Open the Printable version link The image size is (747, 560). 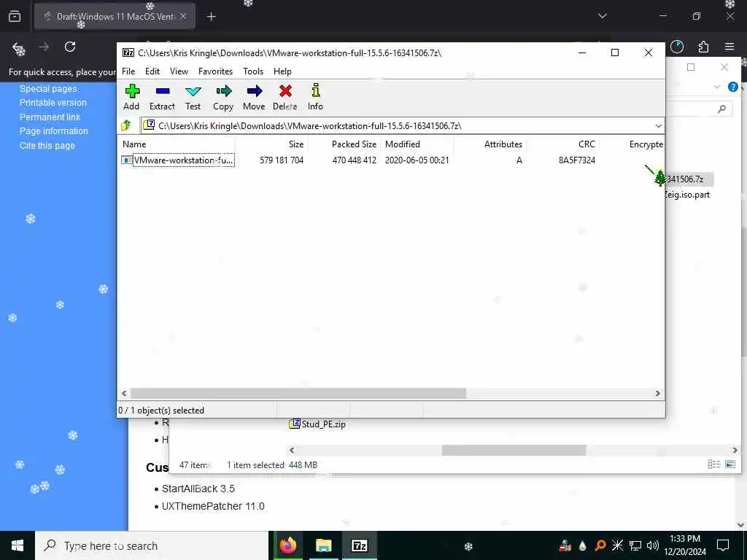(x=53, y=102)
